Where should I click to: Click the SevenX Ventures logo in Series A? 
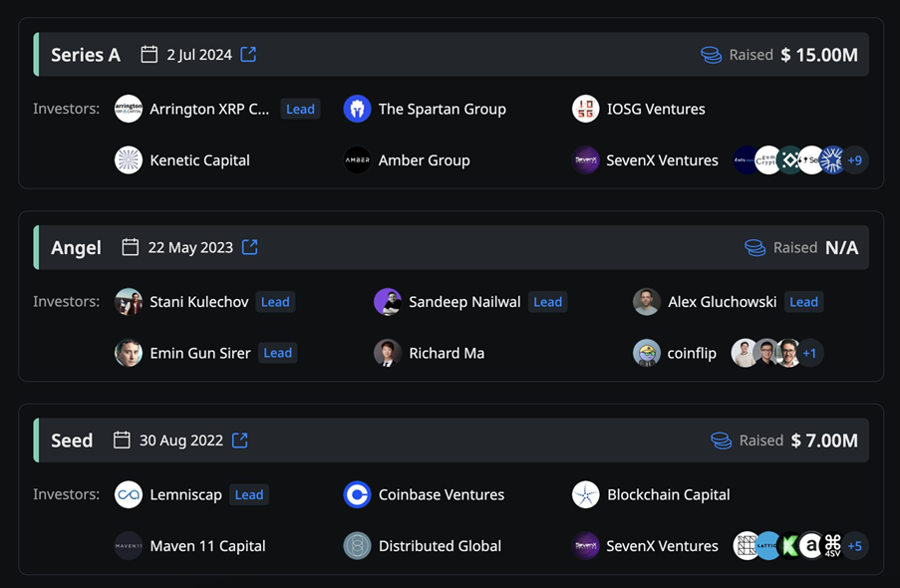[585, 160]
